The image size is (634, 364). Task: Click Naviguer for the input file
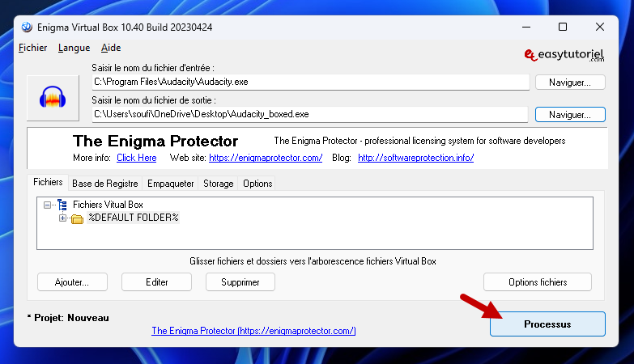(x=570, y=83)
